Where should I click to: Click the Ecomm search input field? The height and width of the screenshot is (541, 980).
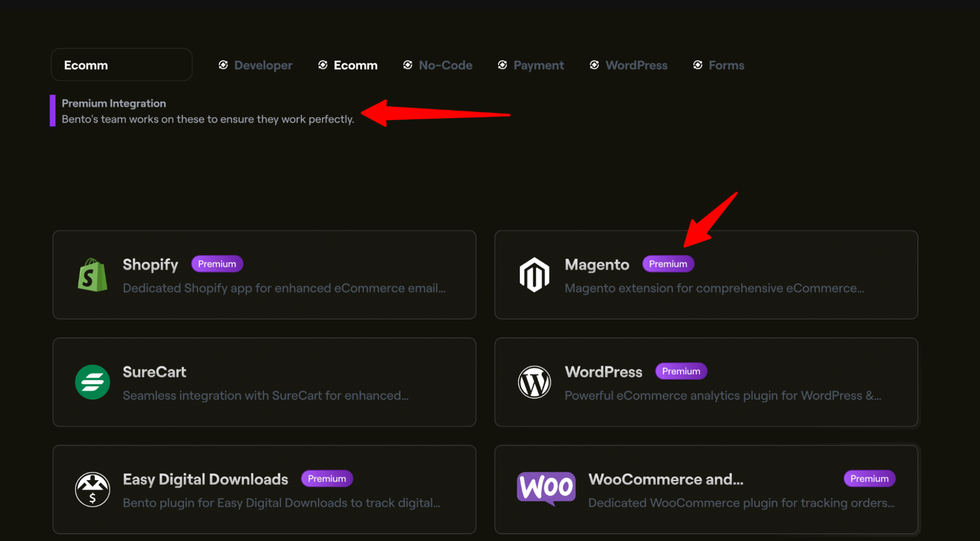click(x=122, y=65)
